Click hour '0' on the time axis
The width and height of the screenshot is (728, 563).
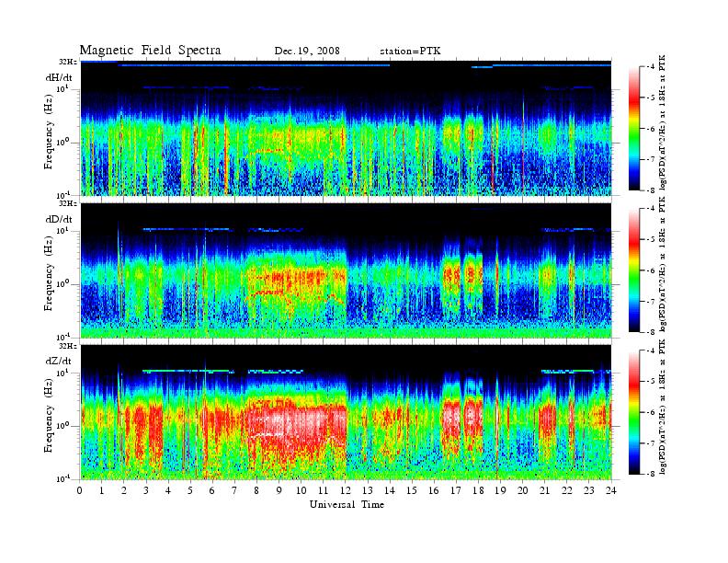(80, 490)
